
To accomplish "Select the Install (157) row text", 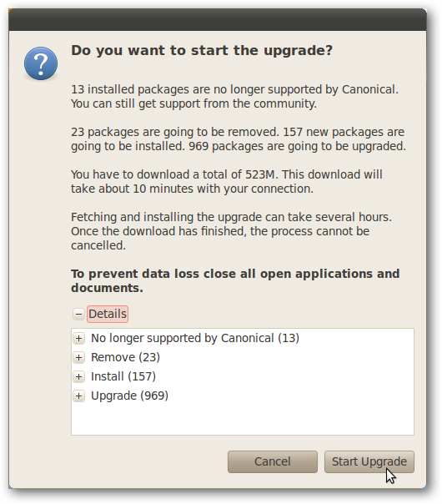I will coord(123,376).
